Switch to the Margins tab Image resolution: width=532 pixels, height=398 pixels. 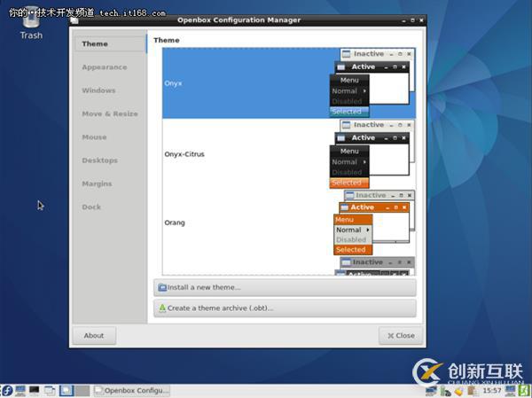(97, 183)
